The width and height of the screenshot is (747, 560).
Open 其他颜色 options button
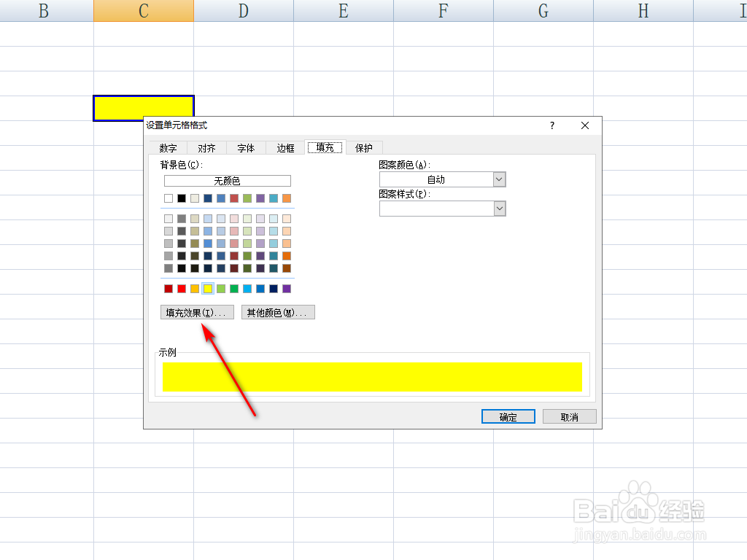click(278, 312)
